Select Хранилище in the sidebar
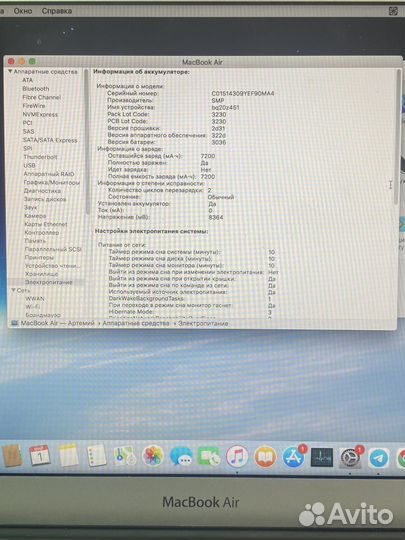 pyautogui.click(x=42, y=274)
